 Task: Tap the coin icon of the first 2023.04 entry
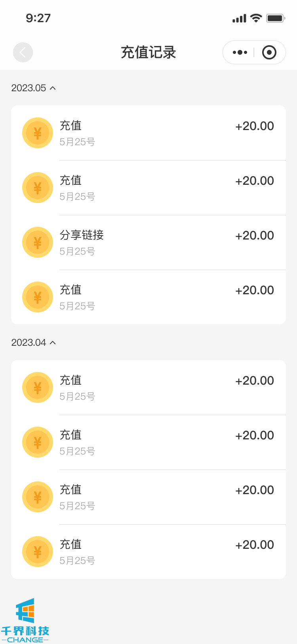38,387
